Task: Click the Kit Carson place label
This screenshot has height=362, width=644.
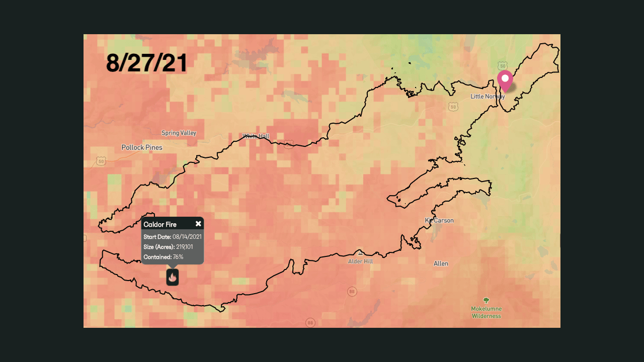Action: pyautogui.click(x=438, y=220)
